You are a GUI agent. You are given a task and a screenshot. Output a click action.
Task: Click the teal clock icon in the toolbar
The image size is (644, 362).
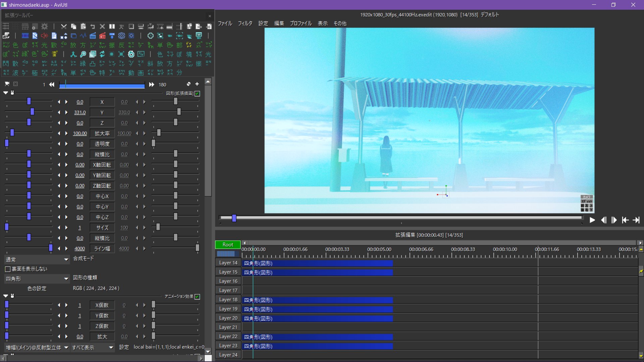pos(151,36)
